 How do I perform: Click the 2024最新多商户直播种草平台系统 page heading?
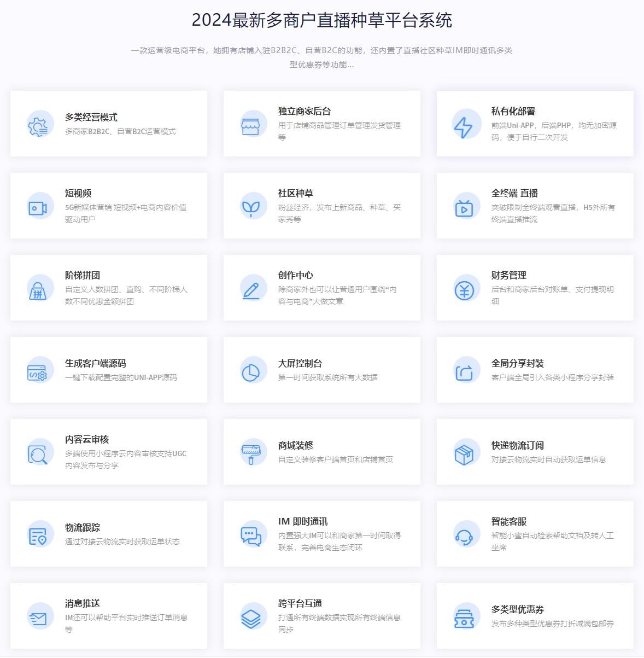pyautogui.click(x=321, y=20)
